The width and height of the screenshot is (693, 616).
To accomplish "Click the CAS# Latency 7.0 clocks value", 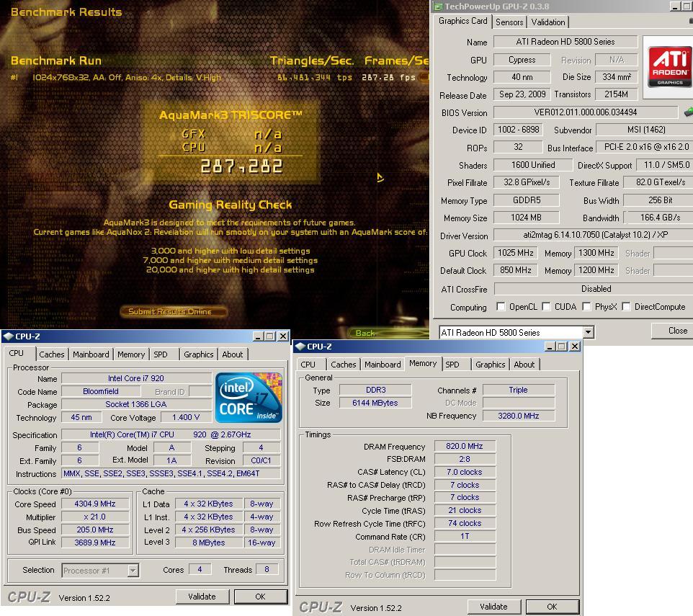I will 465,472.
